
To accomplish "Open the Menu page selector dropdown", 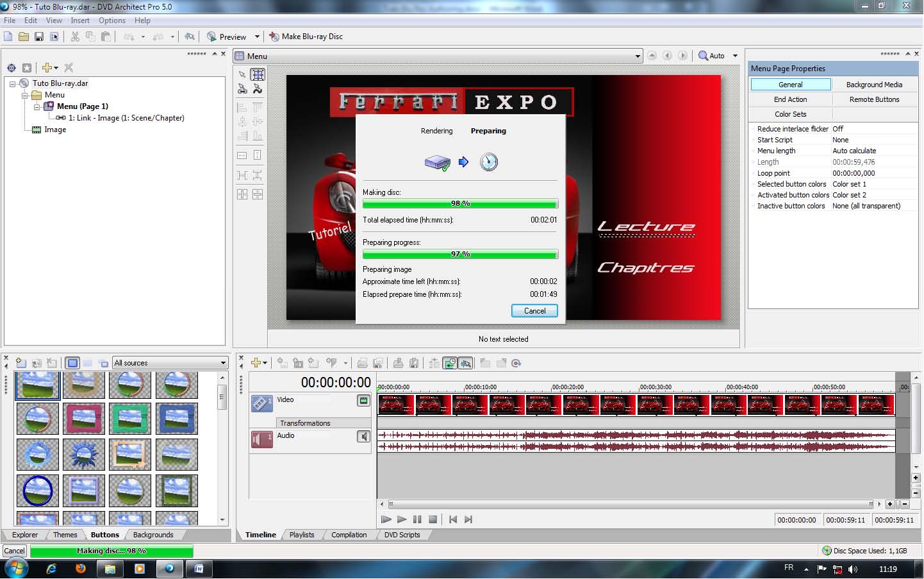I will tap(638, 56).
